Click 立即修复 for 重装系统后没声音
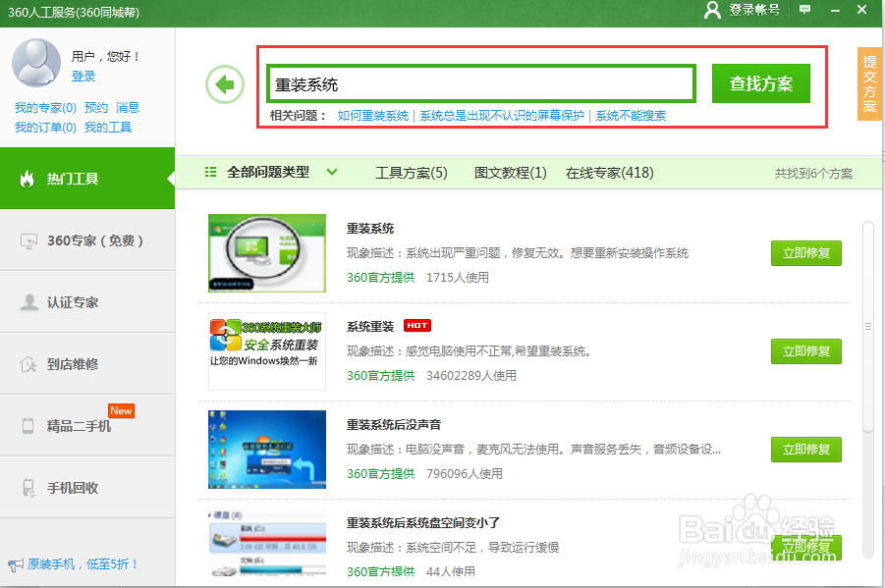Screen dimensions: 885x588 click(x=806, y=450)
